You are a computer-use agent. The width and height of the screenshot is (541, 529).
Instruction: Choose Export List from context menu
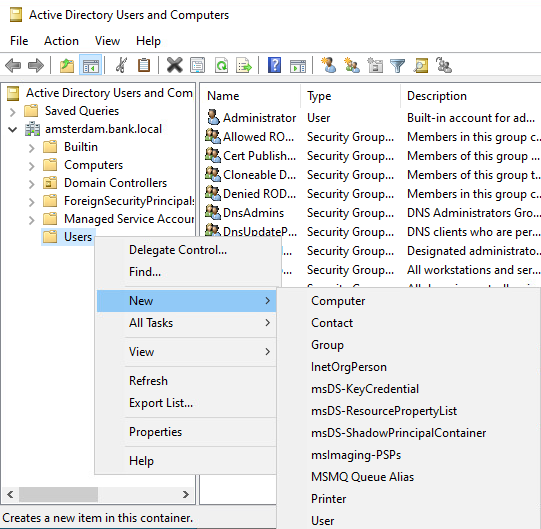(x=187, y=403)
